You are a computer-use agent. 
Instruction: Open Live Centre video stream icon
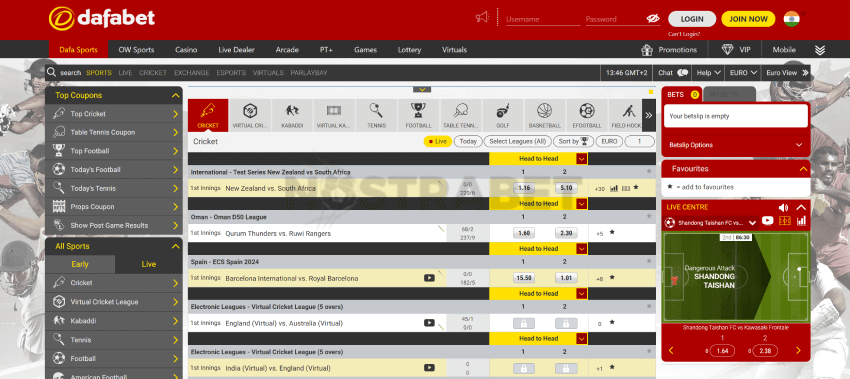pos(767,221)
